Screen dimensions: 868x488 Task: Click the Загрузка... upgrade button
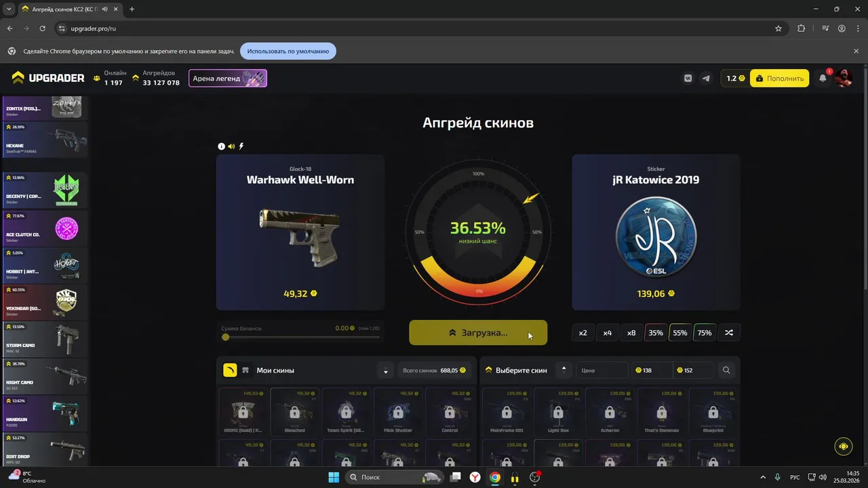click(x=478, y=333)
